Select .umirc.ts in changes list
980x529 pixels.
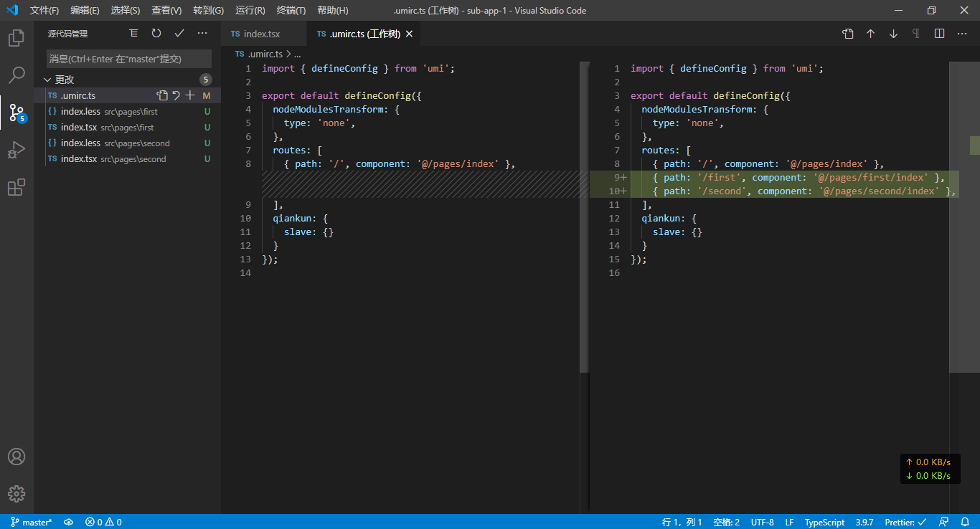(x=127, y=95)
